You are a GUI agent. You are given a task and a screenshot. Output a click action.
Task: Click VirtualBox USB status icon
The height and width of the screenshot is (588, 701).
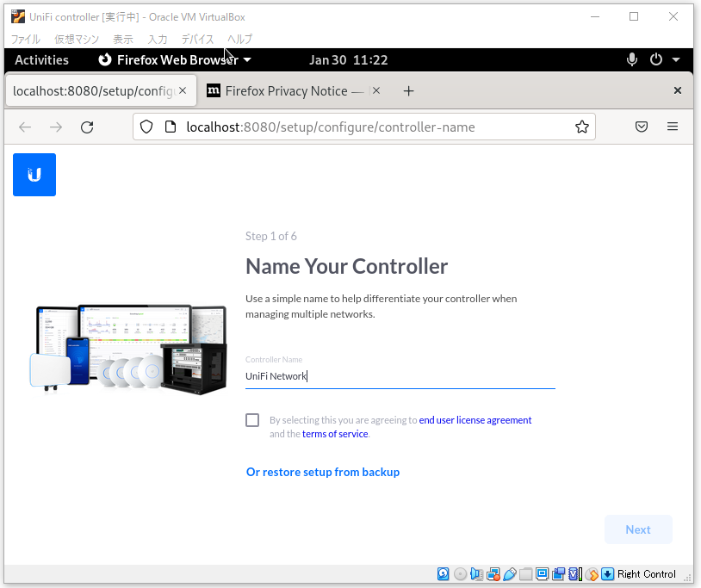pos(510,573)
